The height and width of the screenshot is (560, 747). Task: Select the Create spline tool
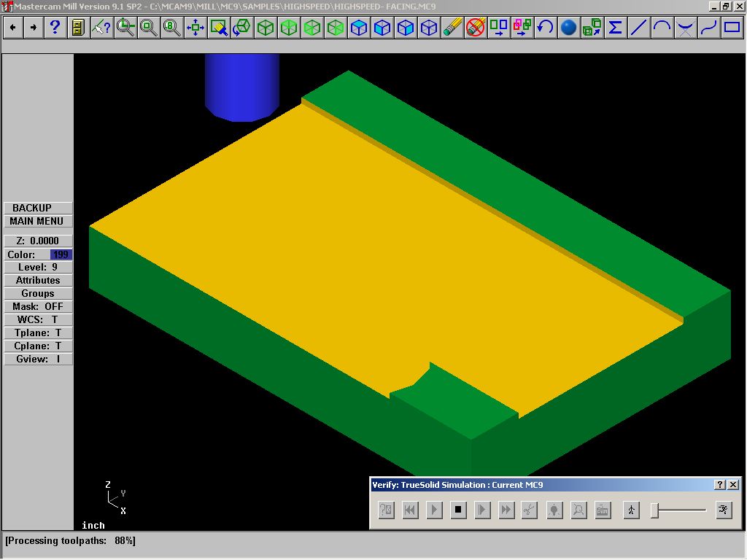pyautogui.click(x=709, y=27)
